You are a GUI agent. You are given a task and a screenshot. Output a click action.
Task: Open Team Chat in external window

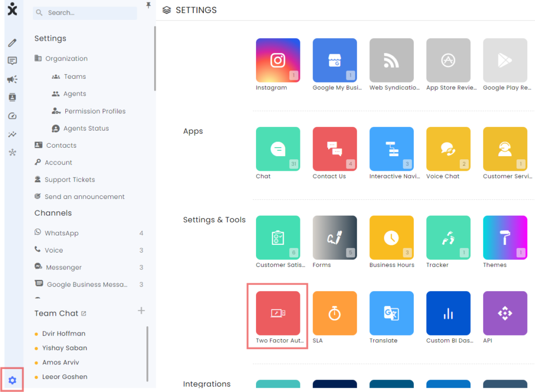click(x=84, y=314)
